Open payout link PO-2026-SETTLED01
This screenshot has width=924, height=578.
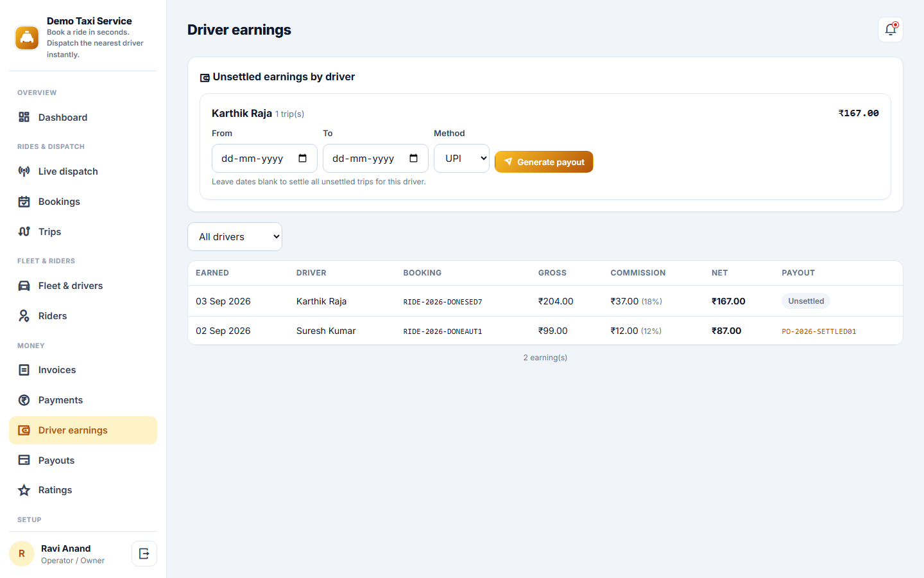point(819,331)
